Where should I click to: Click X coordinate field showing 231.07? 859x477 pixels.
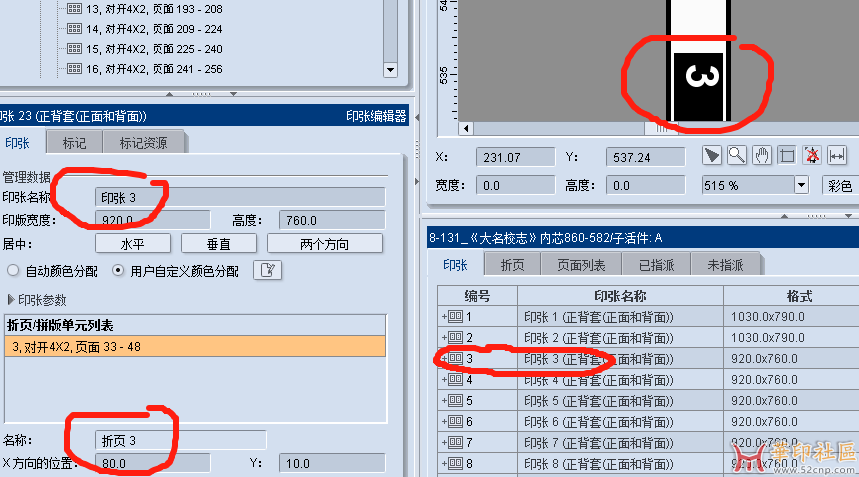click(515, 157)
